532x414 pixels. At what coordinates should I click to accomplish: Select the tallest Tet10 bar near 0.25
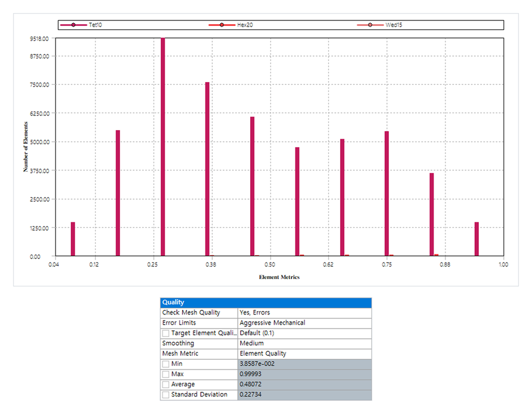(x=163, y=147)
